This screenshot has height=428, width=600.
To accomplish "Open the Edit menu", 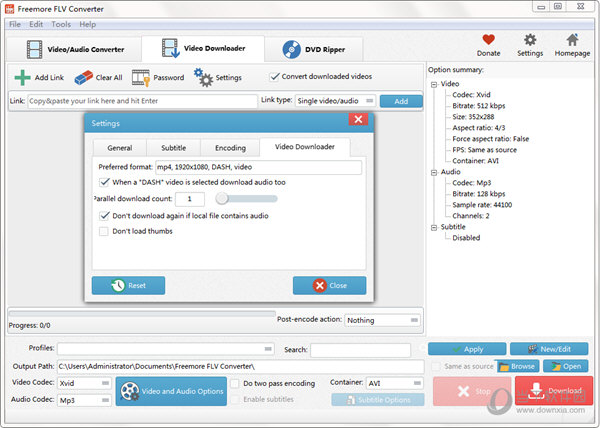I will [36, 24].
